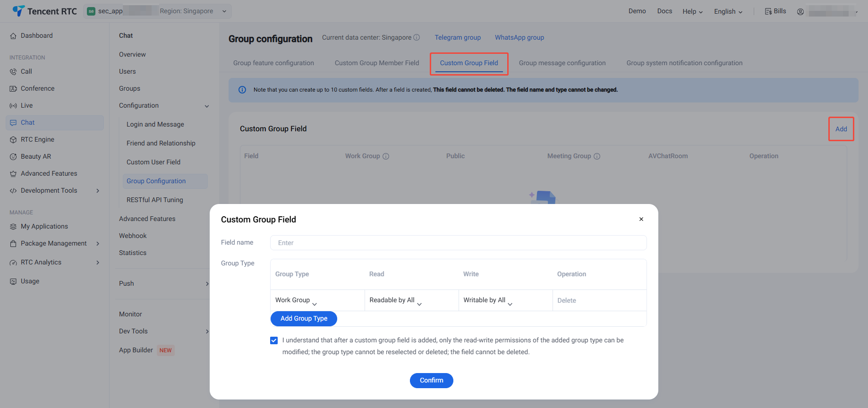The width and height of the screenshot is (868, 408).
Task: Click the RTC Engine cube icon
Action: point(13,140)
